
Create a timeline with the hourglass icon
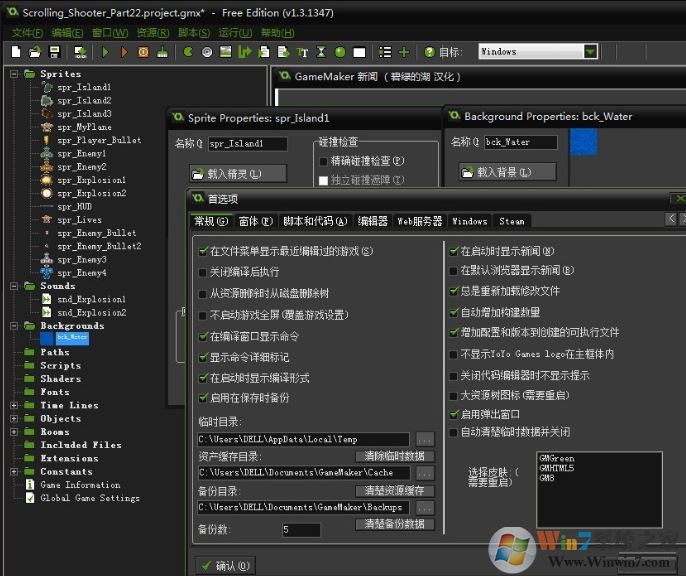(321, 52)
